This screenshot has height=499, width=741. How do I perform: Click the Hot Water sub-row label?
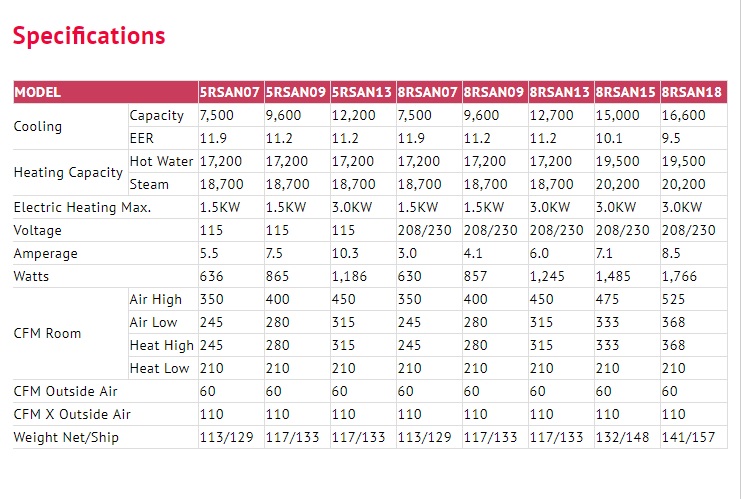[162, 162]
